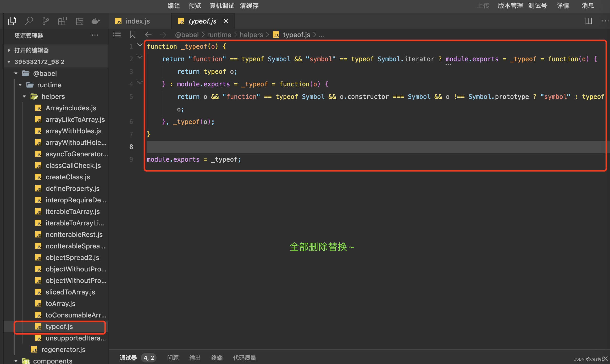Select typeof.js in the file tree
Screen dimensions: 610x364
coord(56,327)
